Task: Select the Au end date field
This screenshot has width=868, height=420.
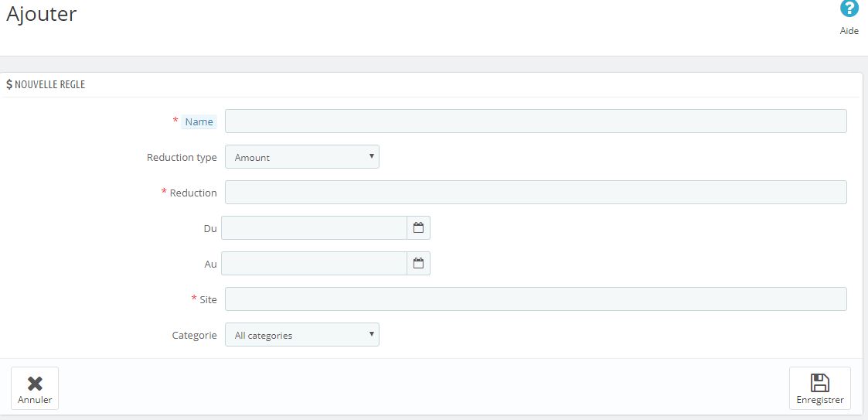Action: coord(314,264)
